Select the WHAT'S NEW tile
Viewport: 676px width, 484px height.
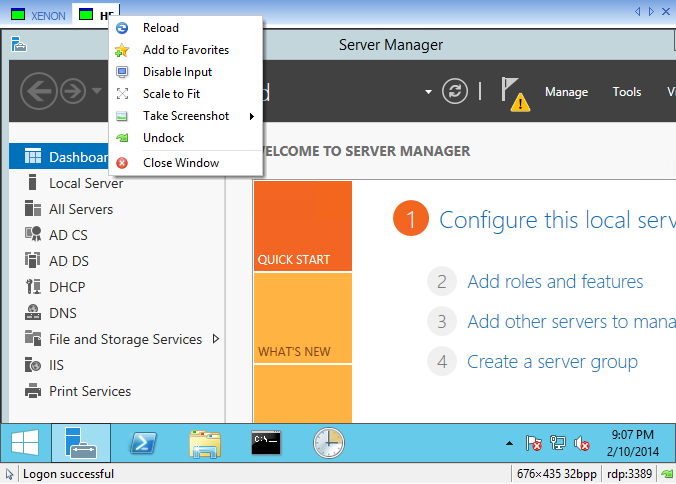[303, 318]
